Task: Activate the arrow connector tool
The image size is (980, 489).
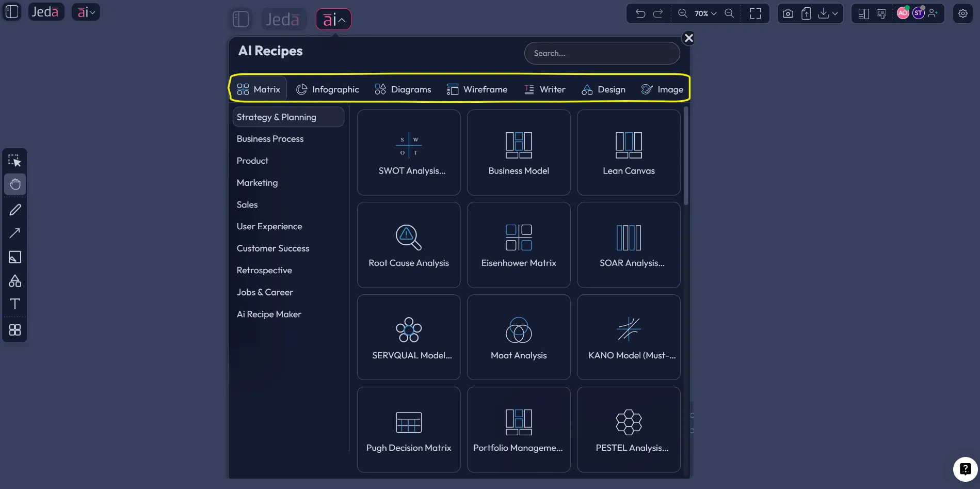Action: [x=15, y=233]
